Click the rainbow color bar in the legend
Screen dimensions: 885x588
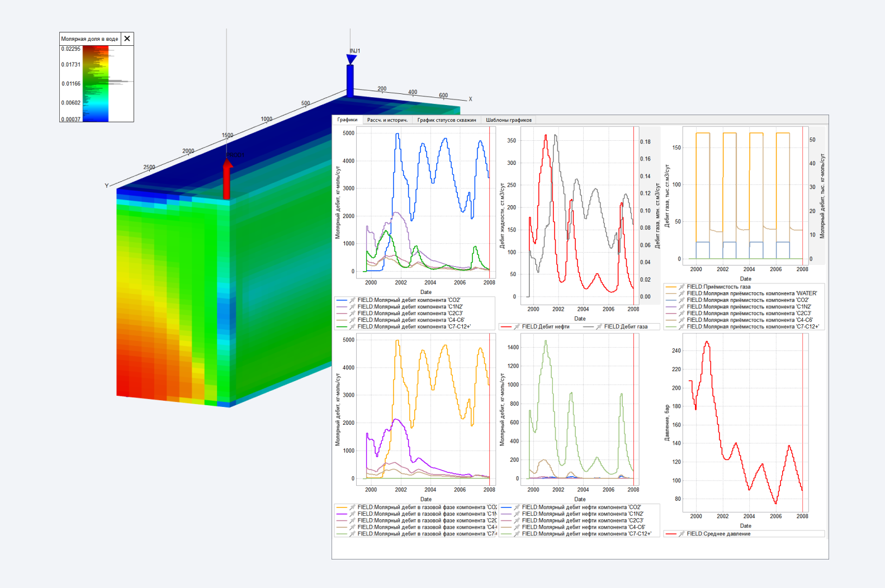click(x=96, y=83)
